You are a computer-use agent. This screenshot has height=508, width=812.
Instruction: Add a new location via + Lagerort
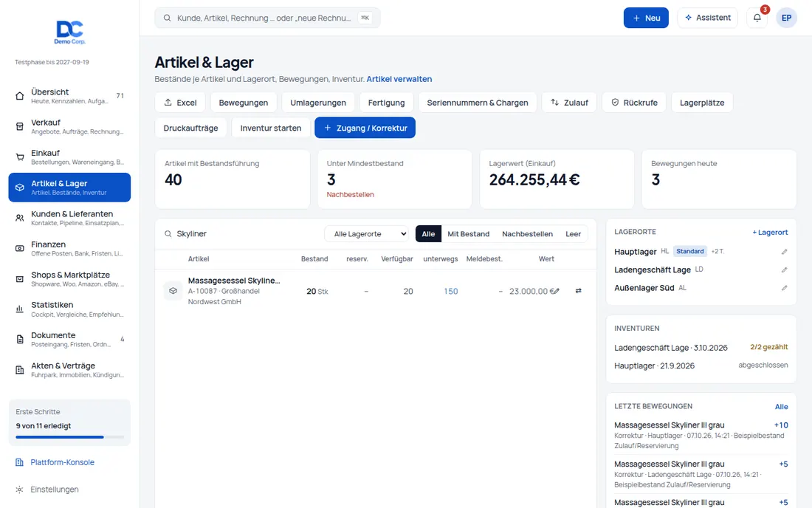[x=770, y=233]
